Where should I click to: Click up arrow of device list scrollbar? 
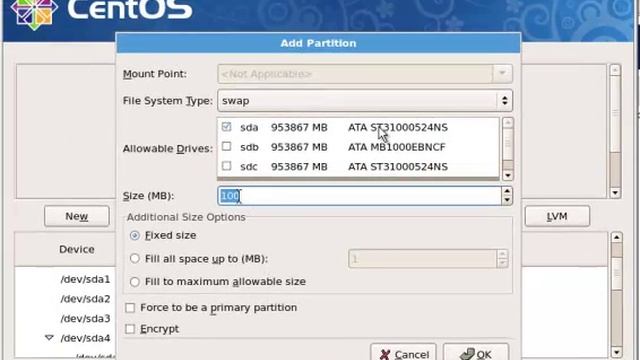(616, 237)
